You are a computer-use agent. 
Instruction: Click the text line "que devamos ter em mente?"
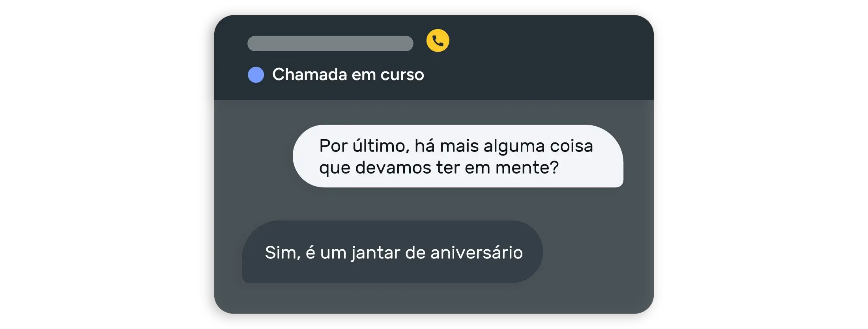pyautogui.click(x=439, y=168)
